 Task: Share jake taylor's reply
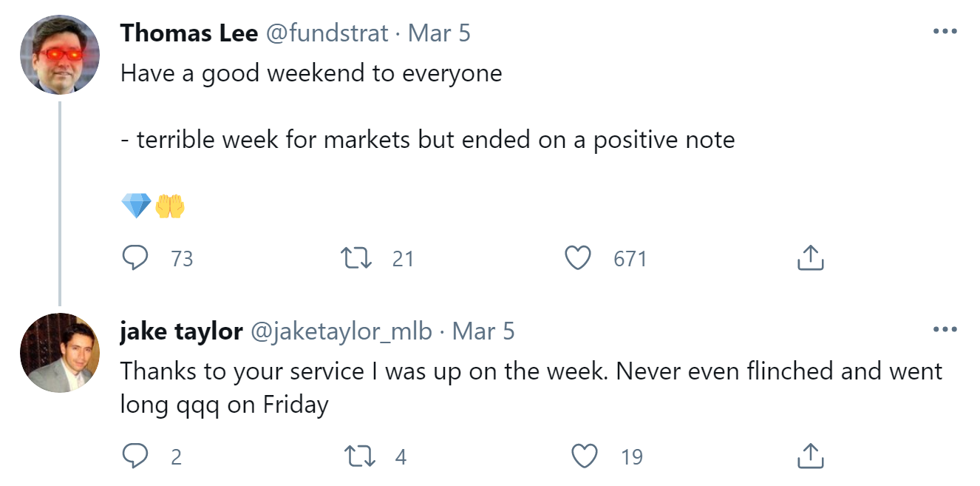(810, 456)
